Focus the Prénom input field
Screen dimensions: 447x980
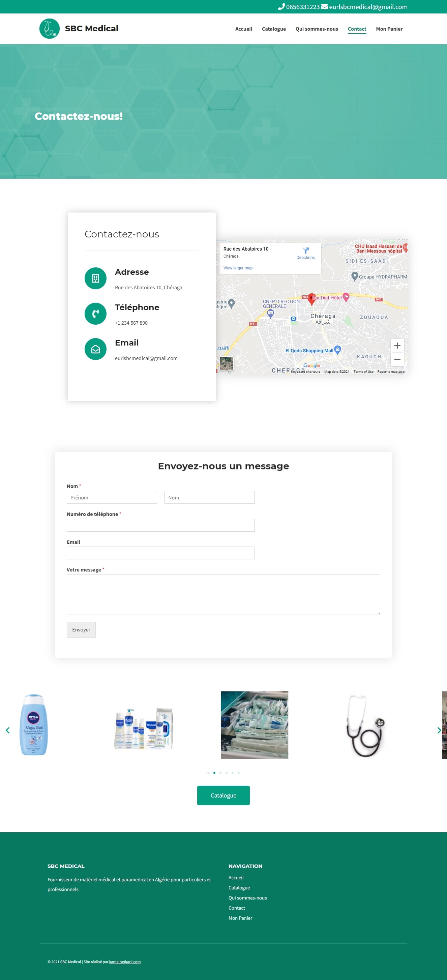point(112,498)
